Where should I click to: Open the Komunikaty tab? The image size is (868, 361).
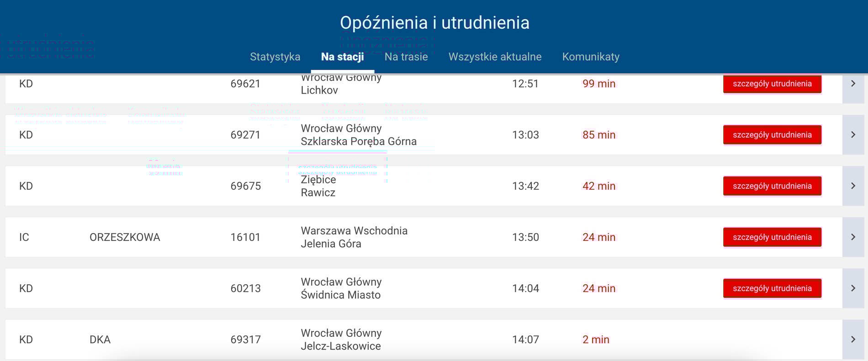pyautogui.click(x=591, y=57)
